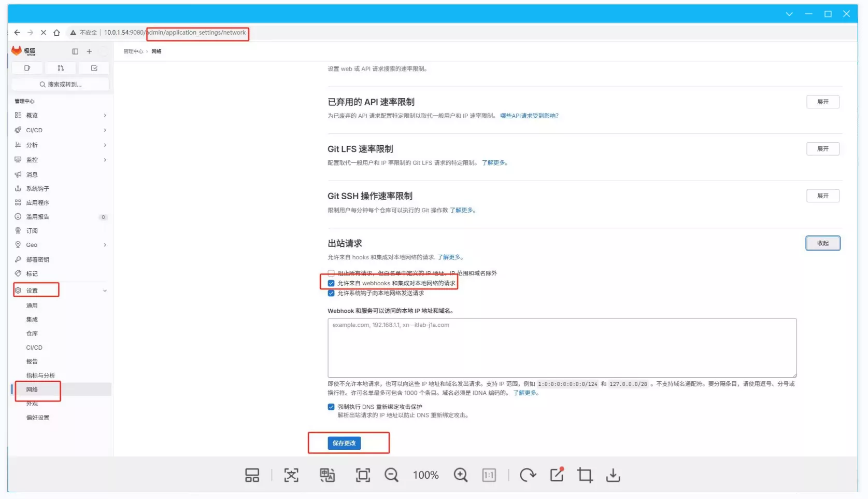The height and width of the screenshot is (499, 868).
Task: Uncheck allow webhooks local network requests
Action: [x=331, y=283]
